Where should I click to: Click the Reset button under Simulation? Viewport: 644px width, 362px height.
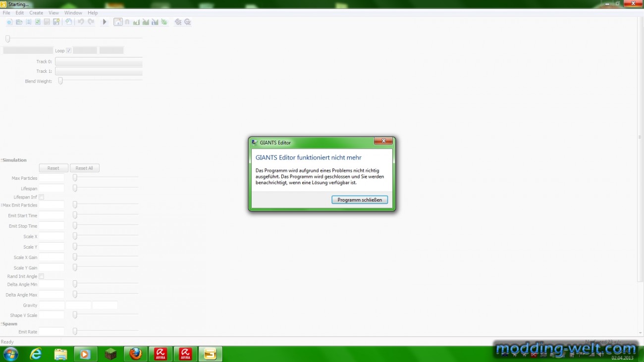[x=54, y=168]
